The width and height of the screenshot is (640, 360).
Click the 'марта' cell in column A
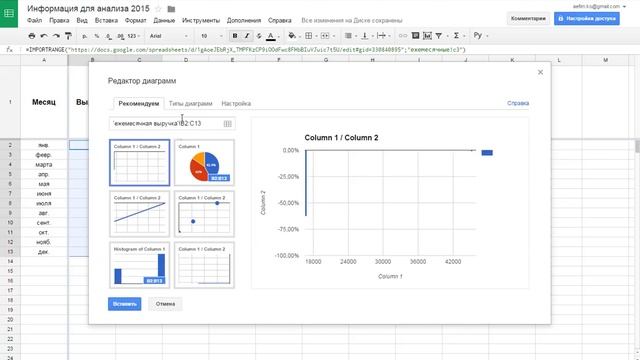click(x=44, y=164)
